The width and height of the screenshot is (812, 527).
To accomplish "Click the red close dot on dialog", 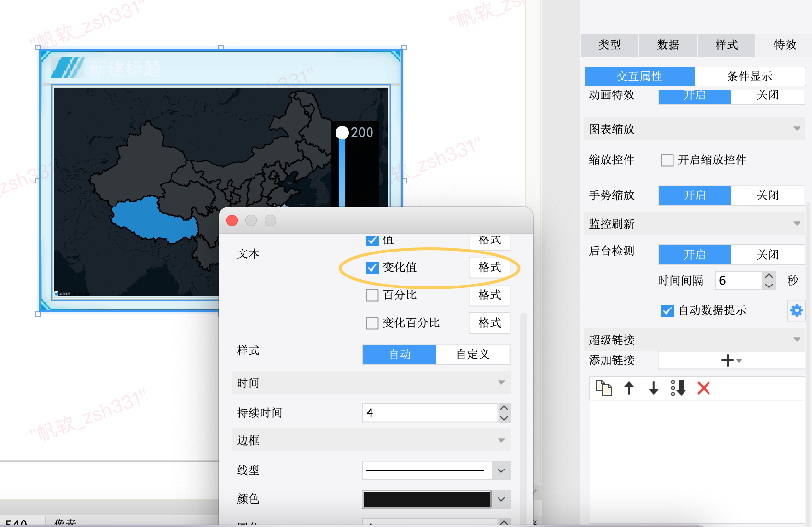I will (232, 220).
